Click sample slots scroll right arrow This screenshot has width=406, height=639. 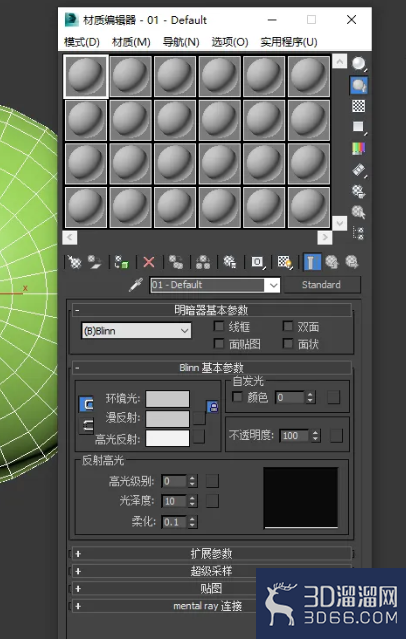(324, 237)
